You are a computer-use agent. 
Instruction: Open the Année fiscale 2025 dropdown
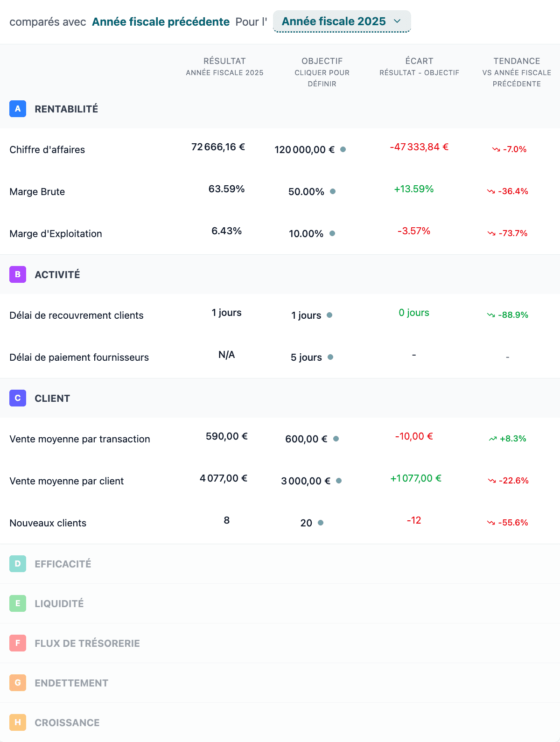coord(342,21)
